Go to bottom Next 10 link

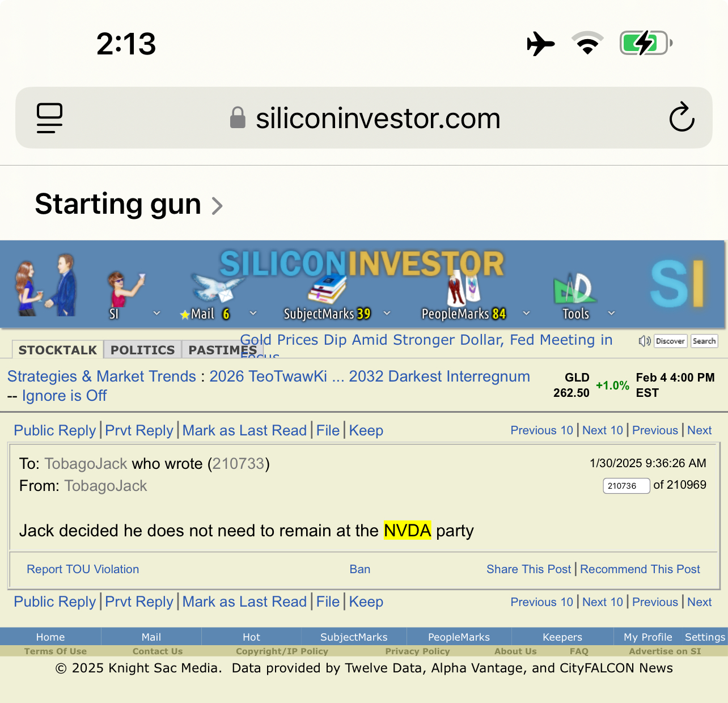[x=603, y=602]
